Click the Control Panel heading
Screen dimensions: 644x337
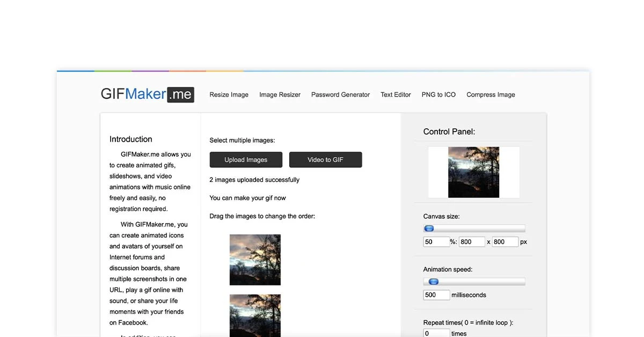click(449, 131)
